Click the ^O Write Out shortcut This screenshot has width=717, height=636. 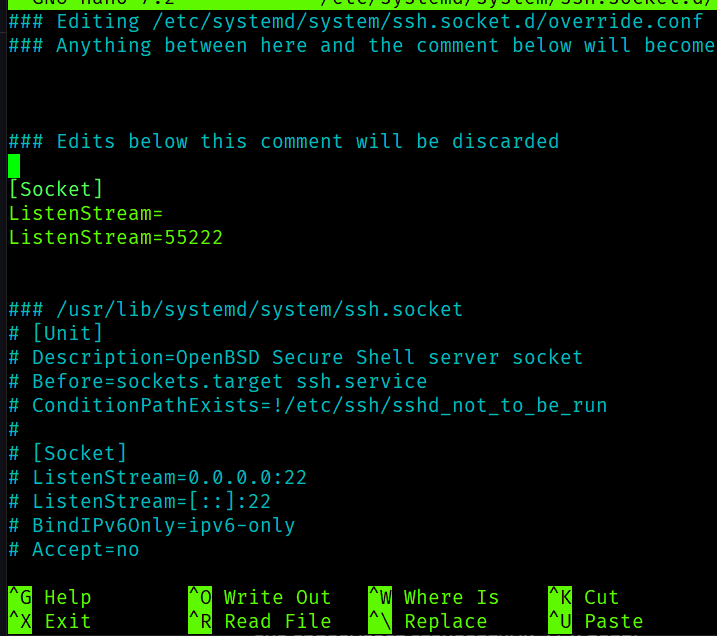click(x=260, y=598)
